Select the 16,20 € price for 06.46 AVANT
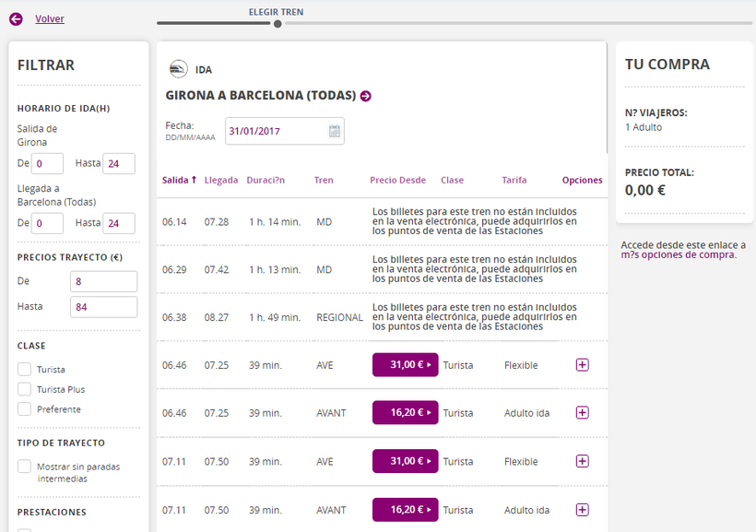756x532 pixels. point(405,413)
